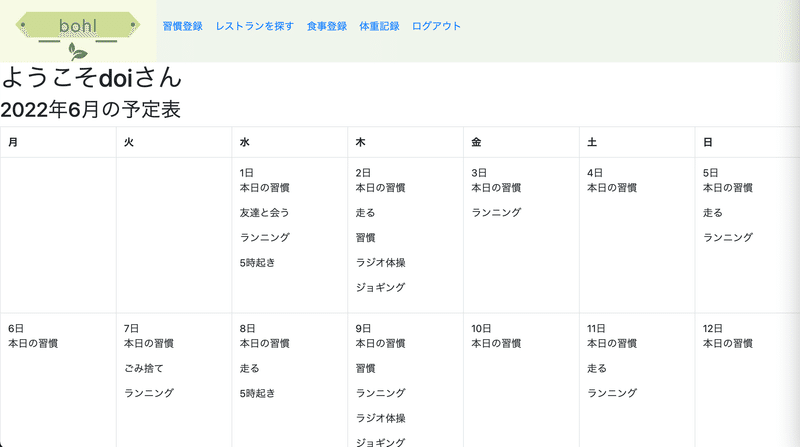Click ごみ捨て in the 7日 cell
This screenshot has height=447, width=800.
143,368
